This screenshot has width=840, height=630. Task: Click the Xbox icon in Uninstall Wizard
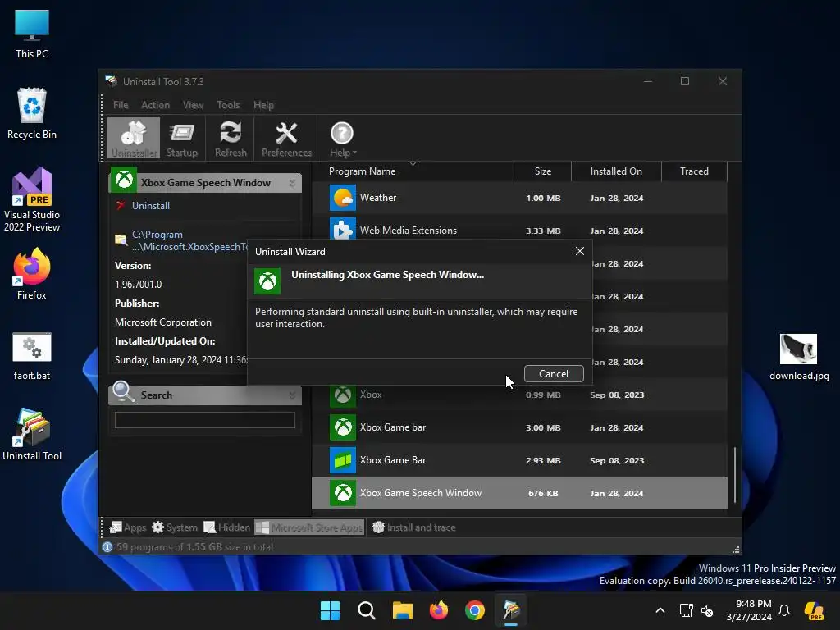pos(267,281)
